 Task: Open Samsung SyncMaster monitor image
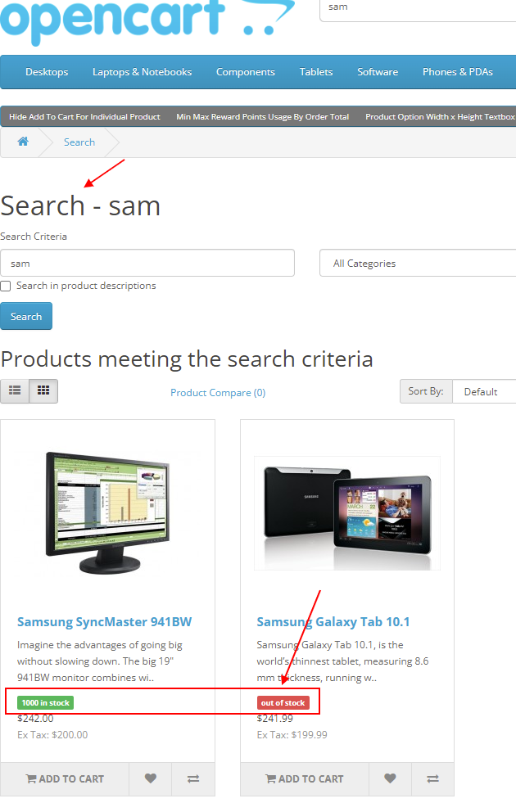pos(108,512)
